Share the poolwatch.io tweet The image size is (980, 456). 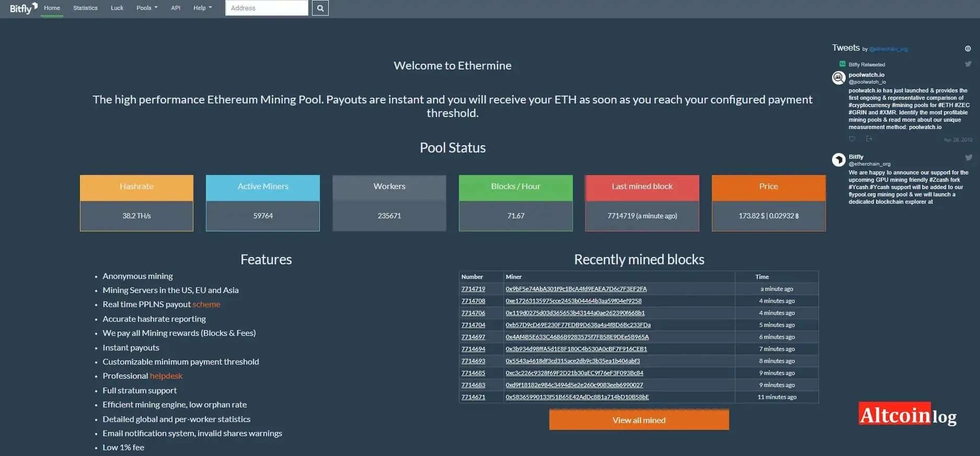coord(869,139)
